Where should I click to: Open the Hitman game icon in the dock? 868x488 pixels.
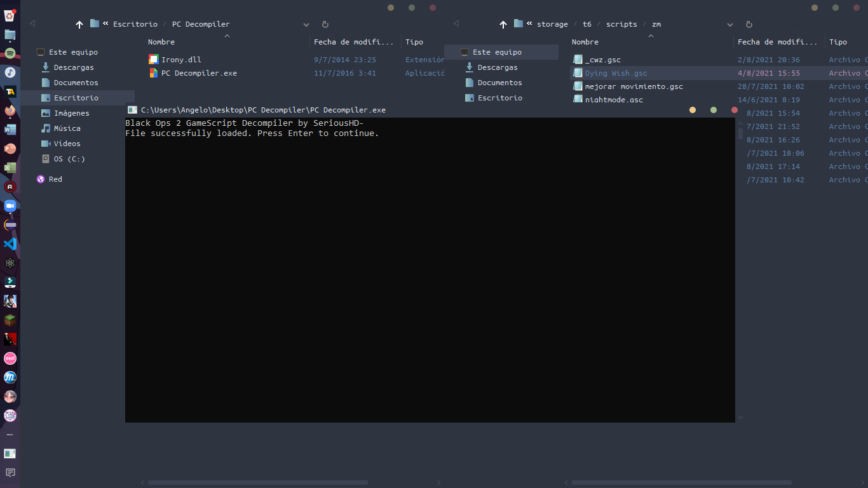click(x=10, y=339)
